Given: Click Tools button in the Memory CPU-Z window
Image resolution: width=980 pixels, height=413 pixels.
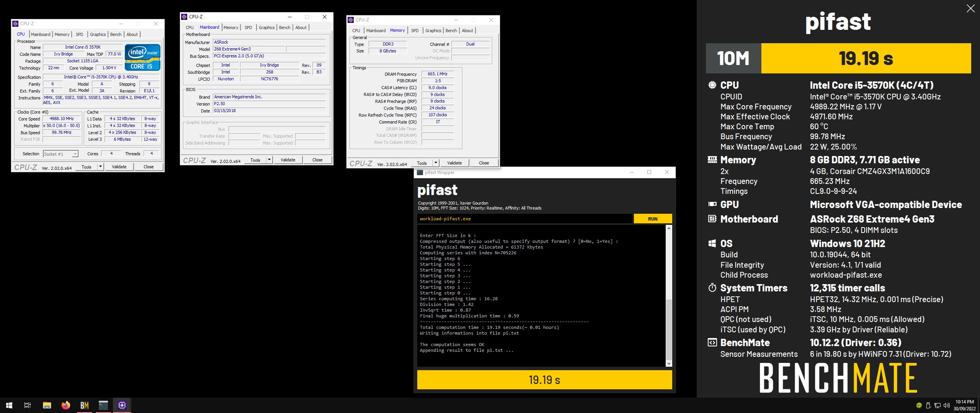Looking at the screenshot, I should tap(422, 163).
